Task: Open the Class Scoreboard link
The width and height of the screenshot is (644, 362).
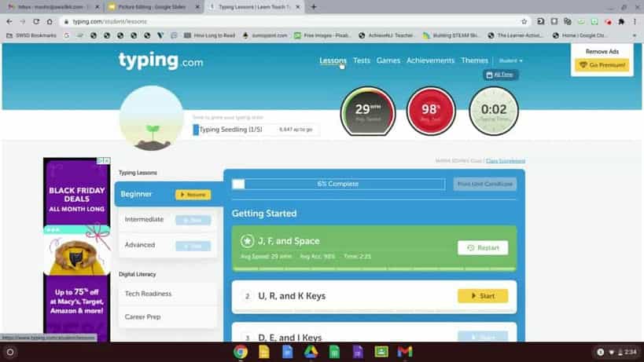Action: (x=505, y=161)
